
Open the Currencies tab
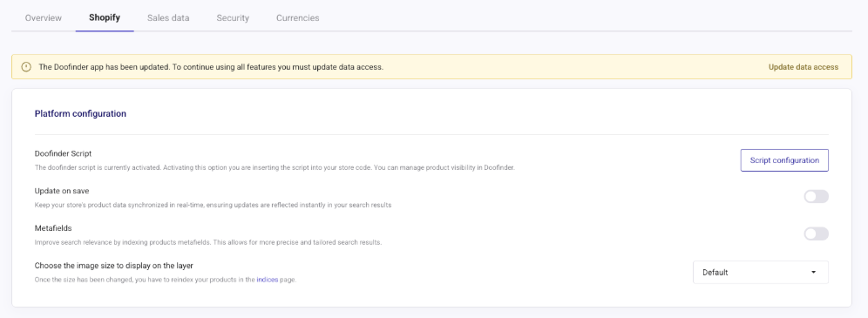[298, 17]
